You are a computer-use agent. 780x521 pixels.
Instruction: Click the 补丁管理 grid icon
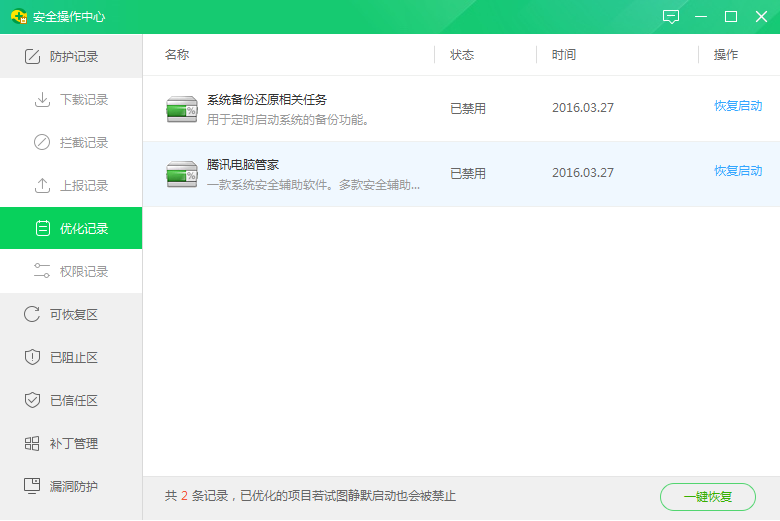click(32, 443)
